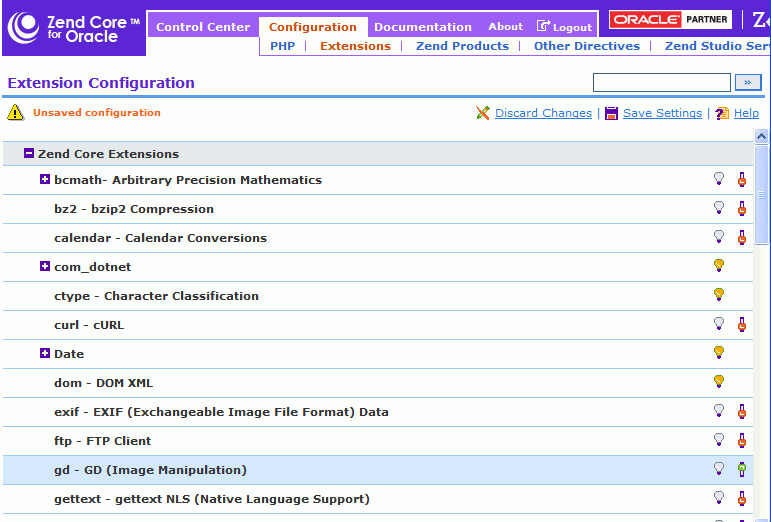This screenshot has width=771, height=522.
Task: Click the com_dotnet lit bulb icon
Action: [719, 265]
